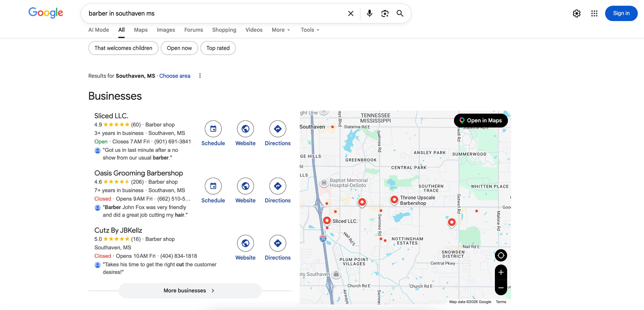644x310 pixels.
Task: Switch to Videos tab
Action: coord(254,30)
